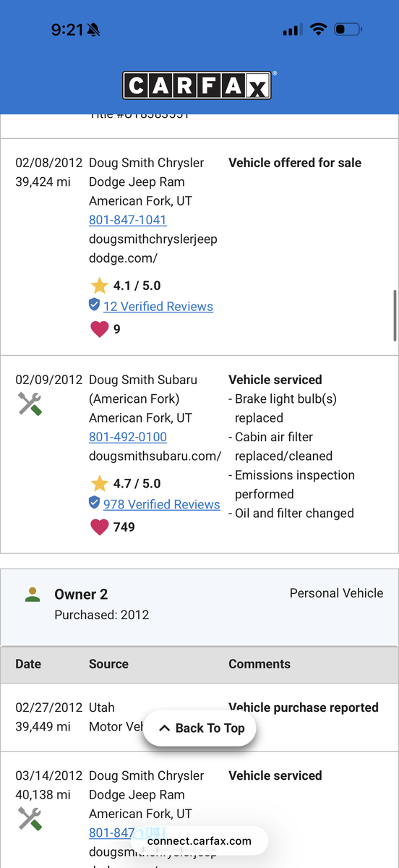Tap the battery indicator in status bar
Screen dimensions: 399x868
[x=348, y=30]
